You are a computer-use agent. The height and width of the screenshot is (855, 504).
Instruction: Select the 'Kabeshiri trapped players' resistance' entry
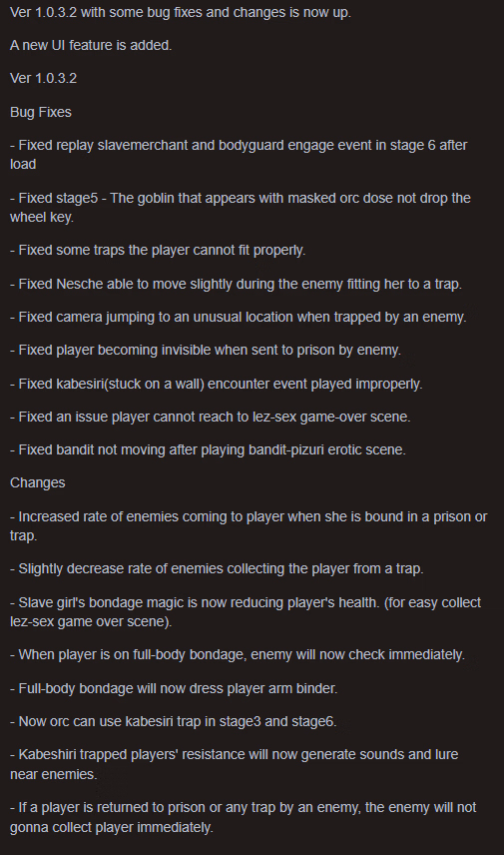235,764
